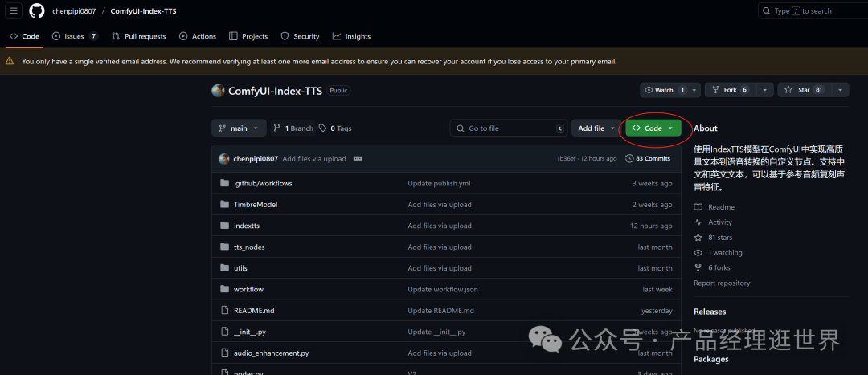
Task: View the 0 Tags link
Action: pos(335,128)
